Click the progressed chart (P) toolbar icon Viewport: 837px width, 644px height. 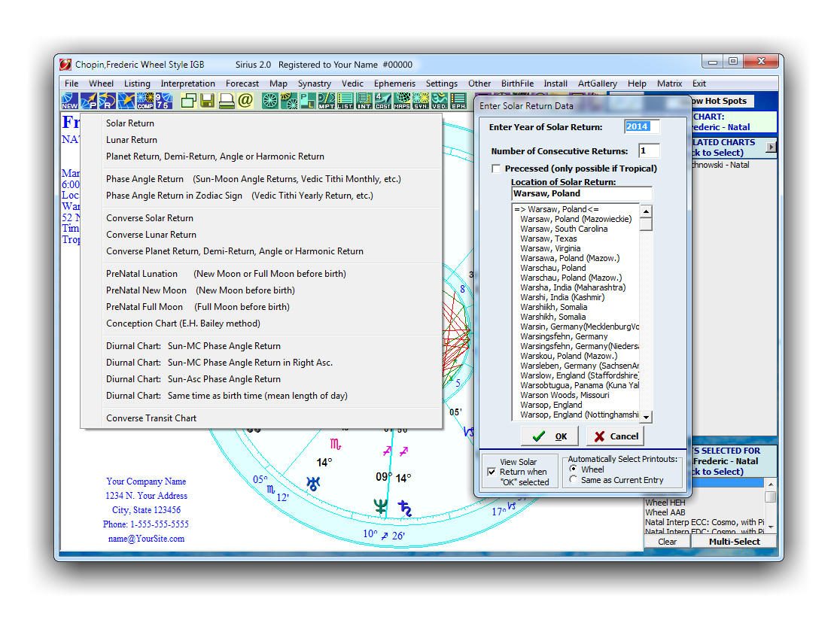(89, 101)
